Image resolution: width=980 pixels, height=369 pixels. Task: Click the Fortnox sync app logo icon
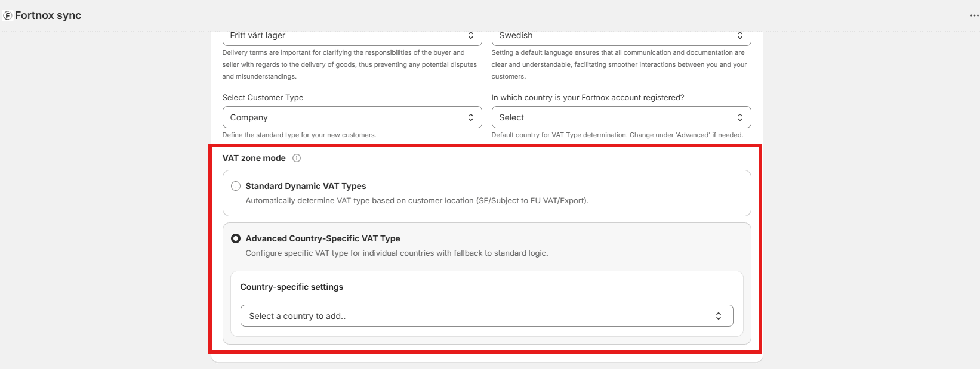pyautogui.click(x=7, y=15)
